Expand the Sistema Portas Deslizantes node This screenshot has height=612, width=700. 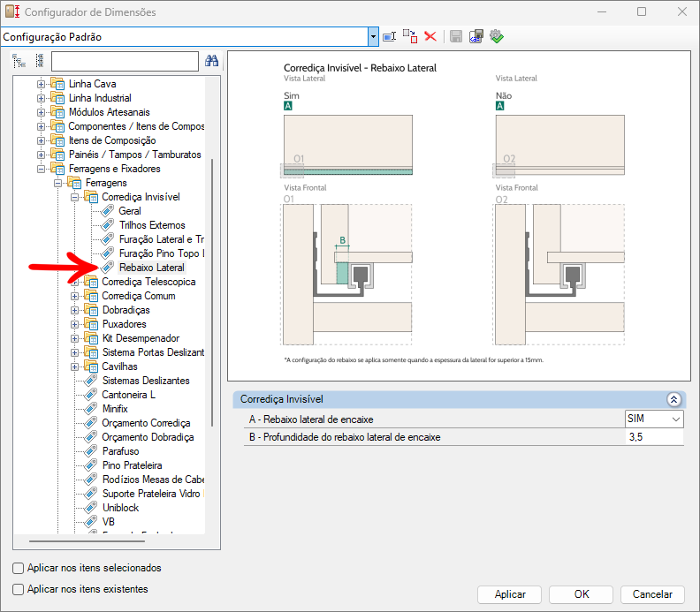75,352
